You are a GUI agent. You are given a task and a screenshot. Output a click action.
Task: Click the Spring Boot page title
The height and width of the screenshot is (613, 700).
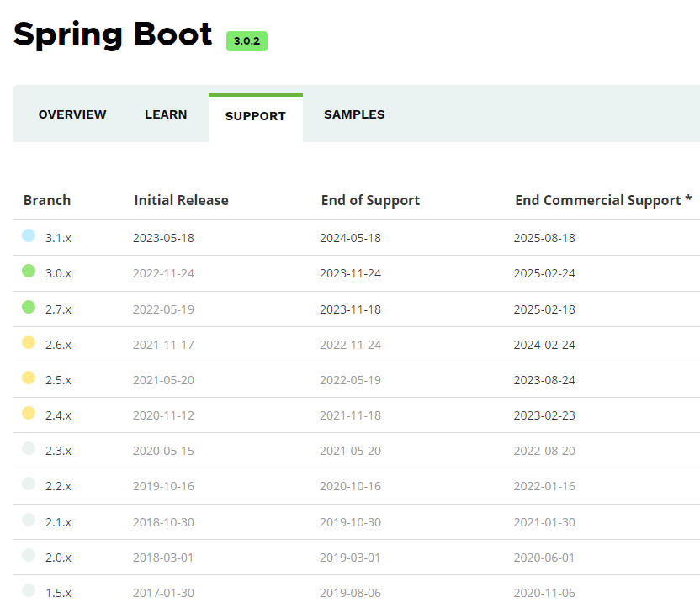(113, 34)
